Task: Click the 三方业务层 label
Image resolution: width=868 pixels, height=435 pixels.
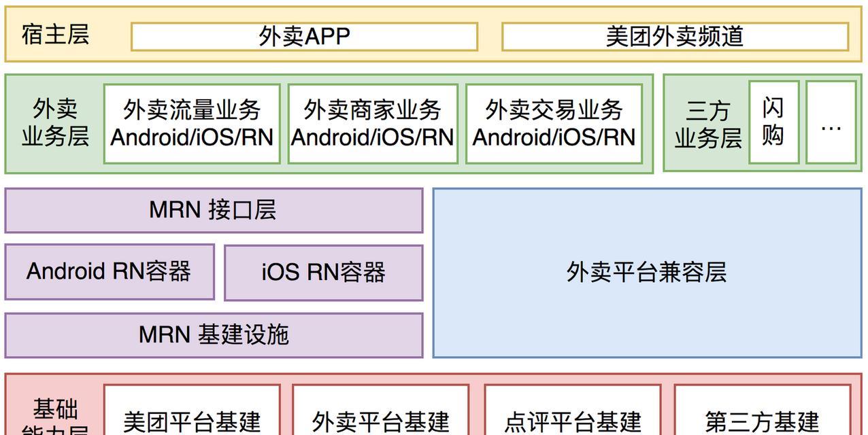Action: pyautogui.click(x=707, y=124)
